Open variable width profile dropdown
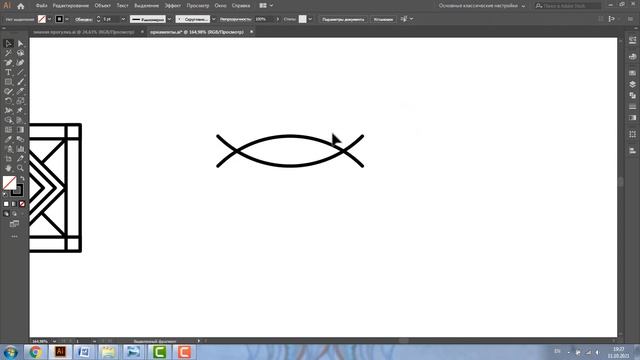The width and height of the screenshot is (640, 360). click(x=169, y=19)
